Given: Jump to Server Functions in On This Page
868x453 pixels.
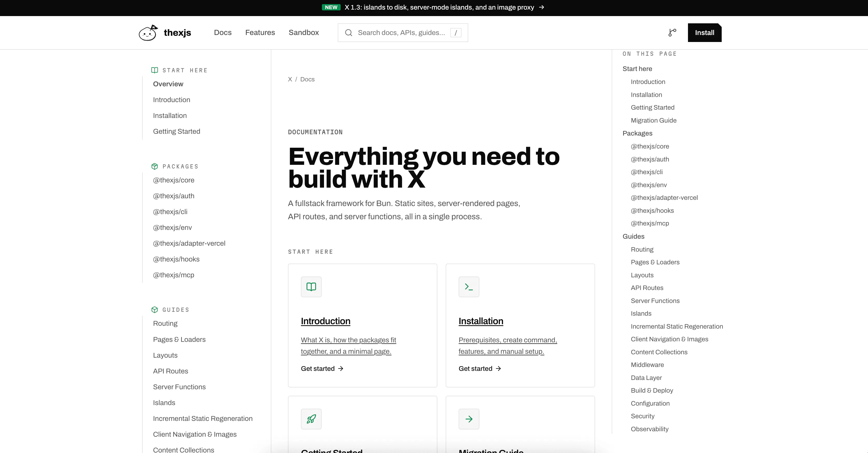Looking at the screenshot, I should (x=655, y=301).
